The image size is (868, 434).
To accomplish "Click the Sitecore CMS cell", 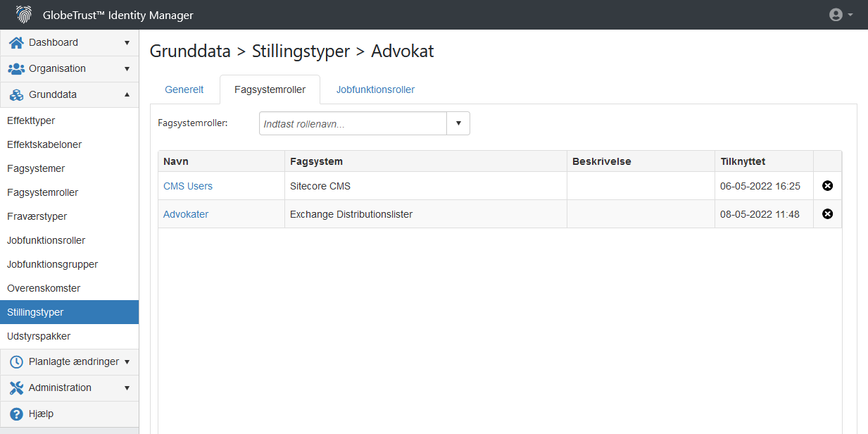I will 426,186.
